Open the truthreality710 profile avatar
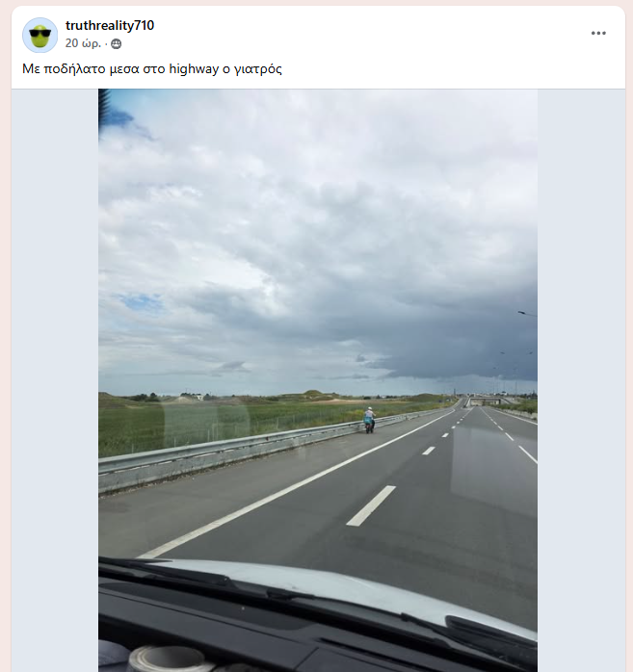 pos(40,36)
